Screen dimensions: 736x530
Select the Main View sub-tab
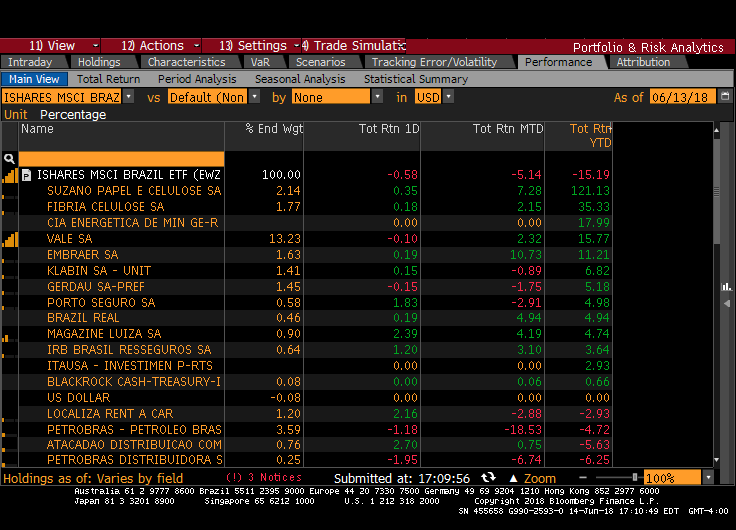pyautogui.click(x=34, y=79)
